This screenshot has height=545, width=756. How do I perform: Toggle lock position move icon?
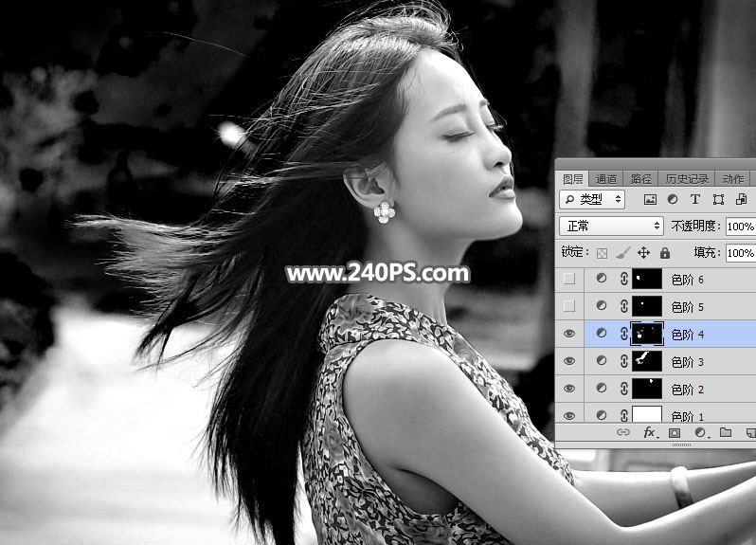pos(643,253)
